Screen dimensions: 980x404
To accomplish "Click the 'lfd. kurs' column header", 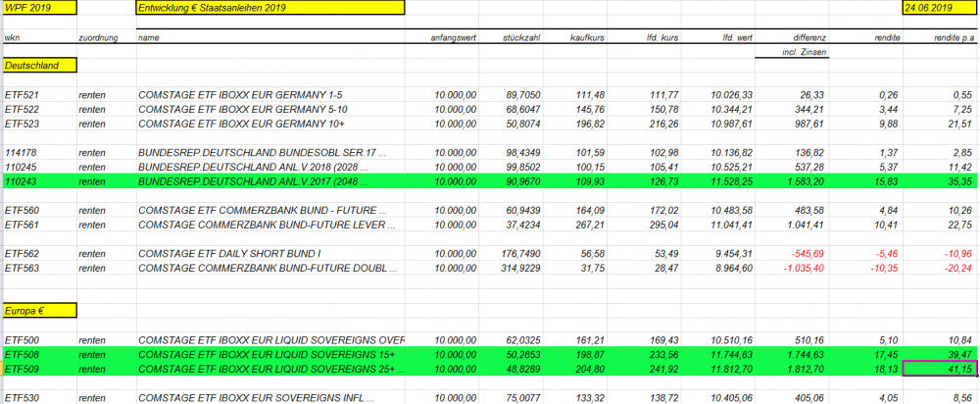I will tap(661, 37).
